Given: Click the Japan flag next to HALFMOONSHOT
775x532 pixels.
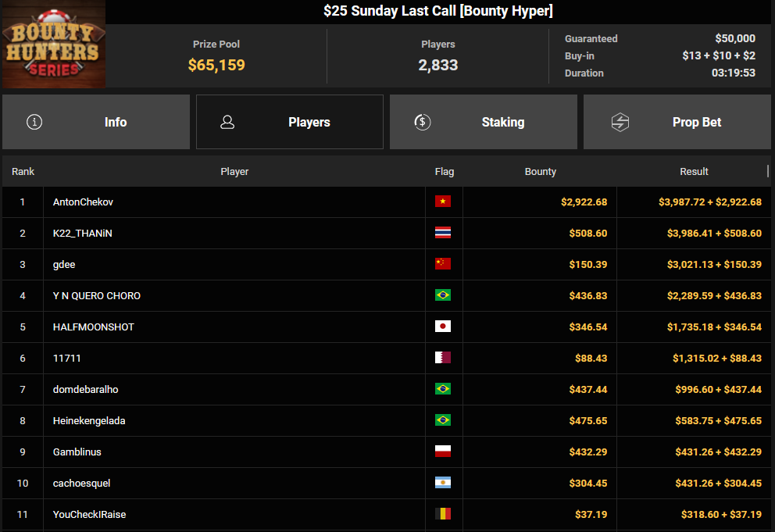Looking at the screenshot, I should tap(443, 327).
